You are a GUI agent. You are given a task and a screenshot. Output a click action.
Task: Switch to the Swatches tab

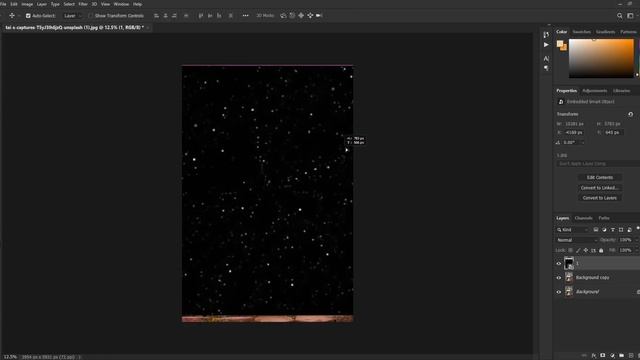coord(582,32)
